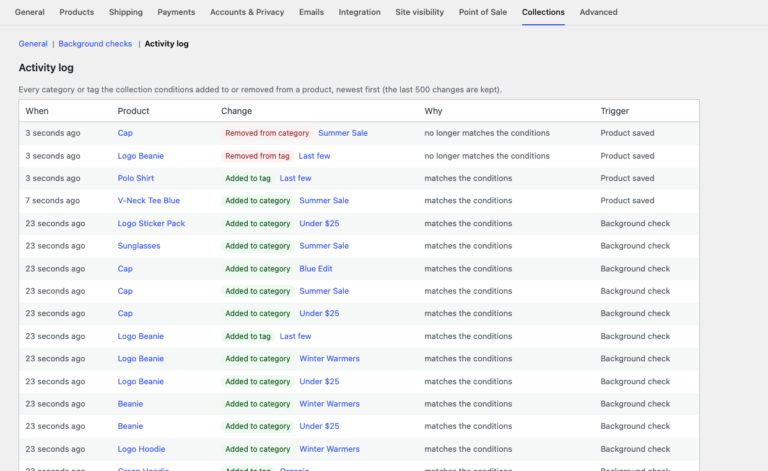This screenshot has height=471, width=768.
Task: Open the Blue Edit category link
Action: 315,269
